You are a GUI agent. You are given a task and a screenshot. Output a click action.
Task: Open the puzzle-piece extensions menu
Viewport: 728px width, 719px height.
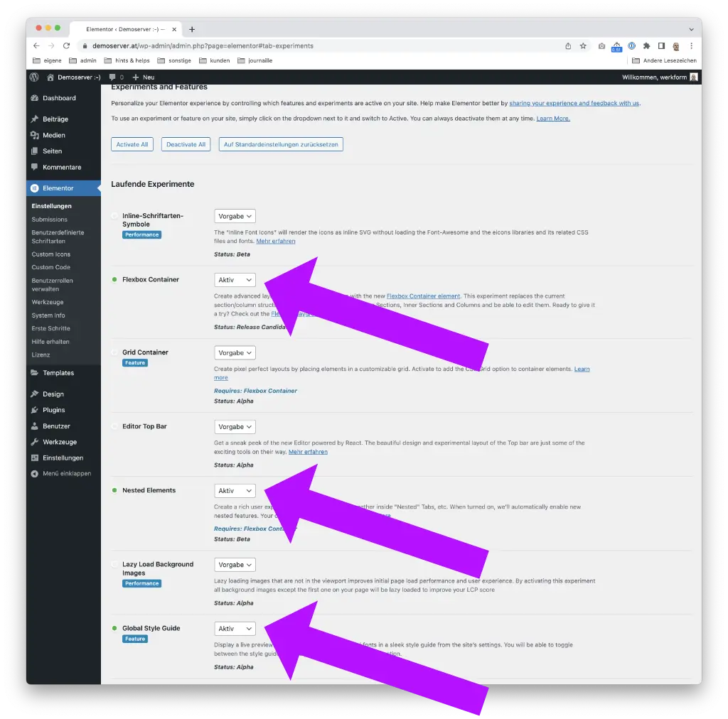click(646, 45)
